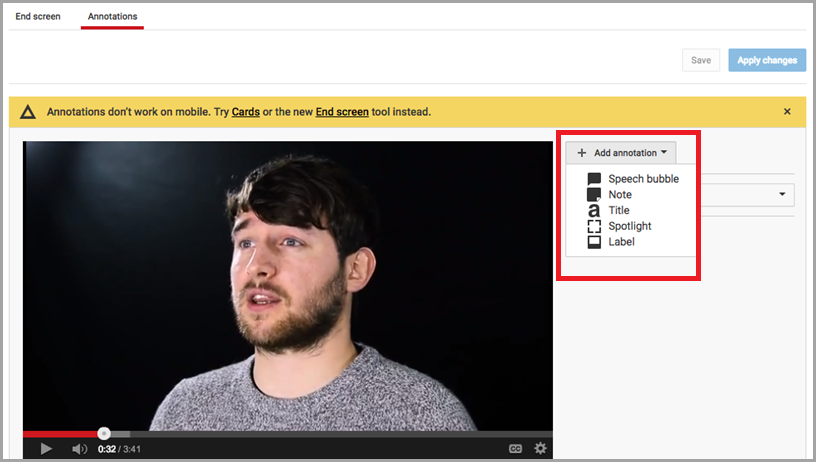The image size is (816, 462).
Task: Mute the video with speaker icon
Action: (x=79, y=449)
